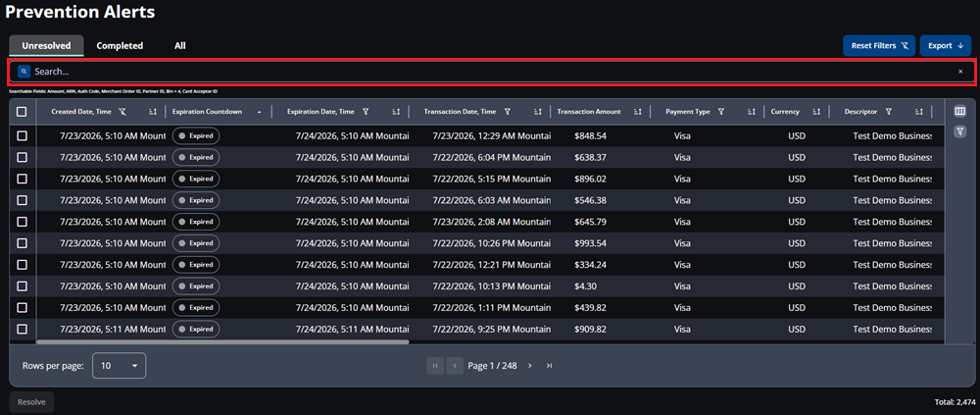
Task: Click into the Search input field
Action: tap(491, 72)
